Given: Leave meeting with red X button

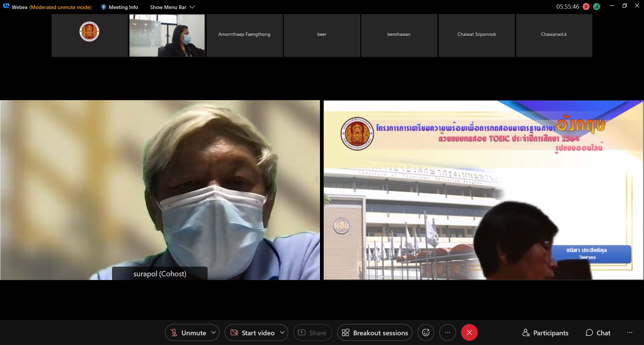Looking at the screenshot, I should (x=469, y=333).
